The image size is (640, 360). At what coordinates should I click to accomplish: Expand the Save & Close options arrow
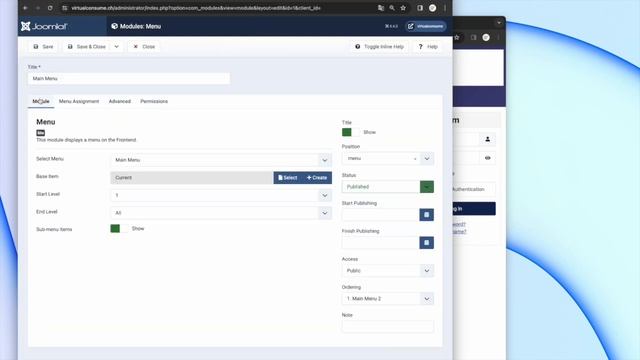point(116,47)
